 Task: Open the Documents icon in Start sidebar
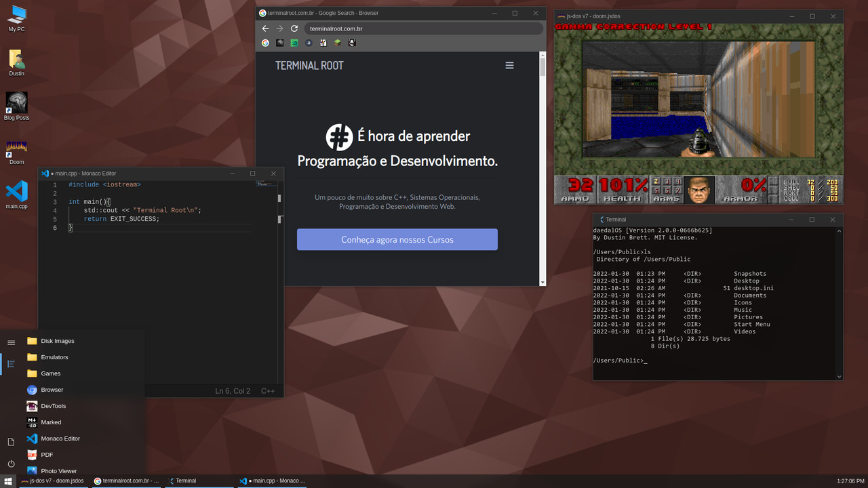11,442
